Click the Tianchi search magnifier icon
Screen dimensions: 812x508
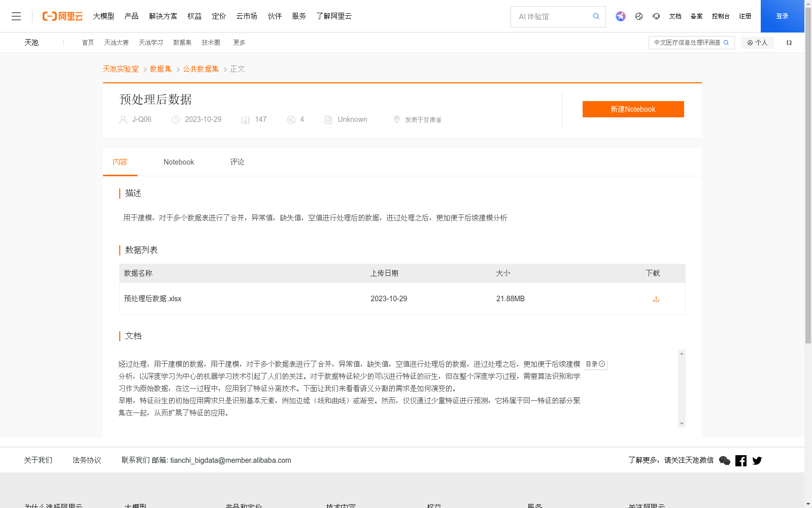tap(726, 43)
